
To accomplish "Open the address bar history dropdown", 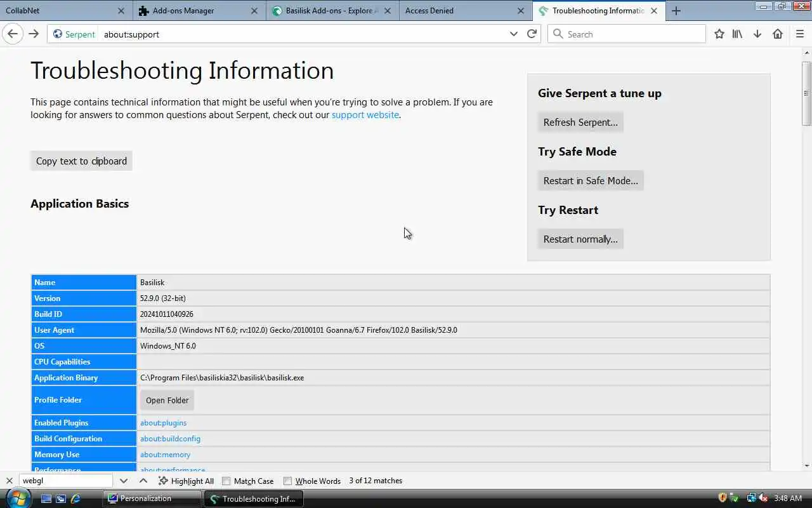I will point(514,34).
